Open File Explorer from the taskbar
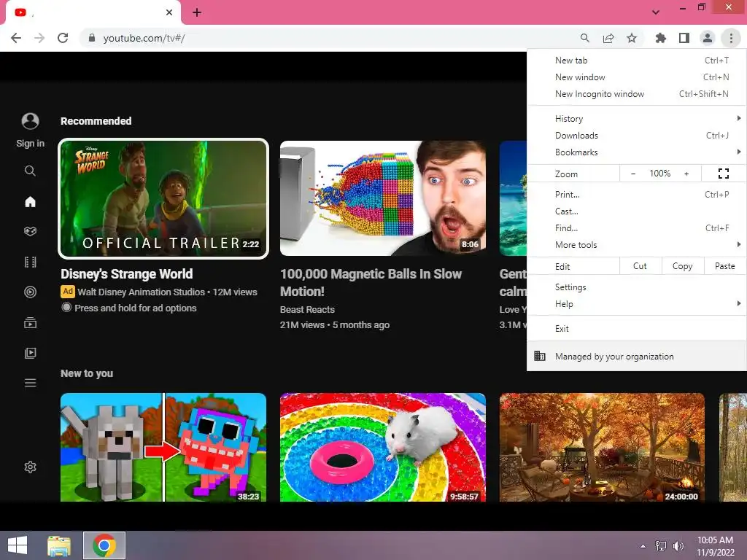 pos(59,545)
